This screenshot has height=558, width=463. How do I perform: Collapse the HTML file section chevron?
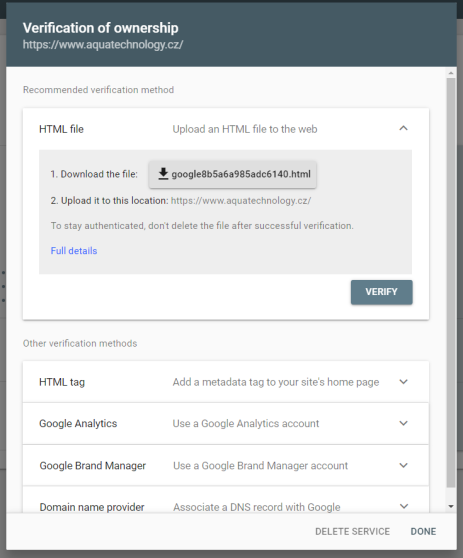(403, 128)
